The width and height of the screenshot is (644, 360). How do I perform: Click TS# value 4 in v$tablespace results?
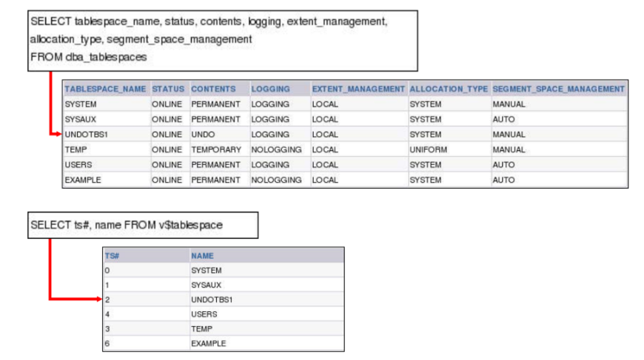[107, 314]
